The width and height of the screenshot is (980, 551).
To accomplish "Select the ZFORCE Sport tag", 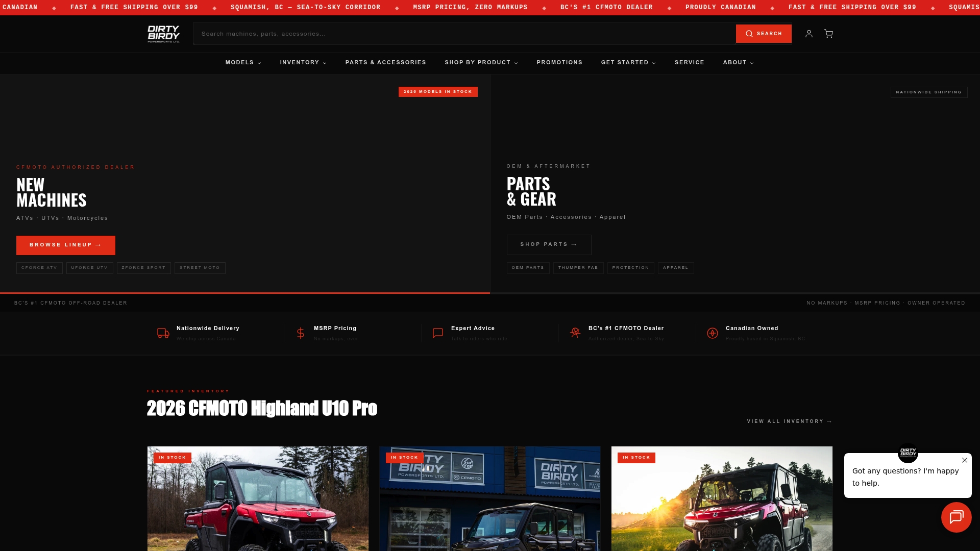I will pos(144,268).
